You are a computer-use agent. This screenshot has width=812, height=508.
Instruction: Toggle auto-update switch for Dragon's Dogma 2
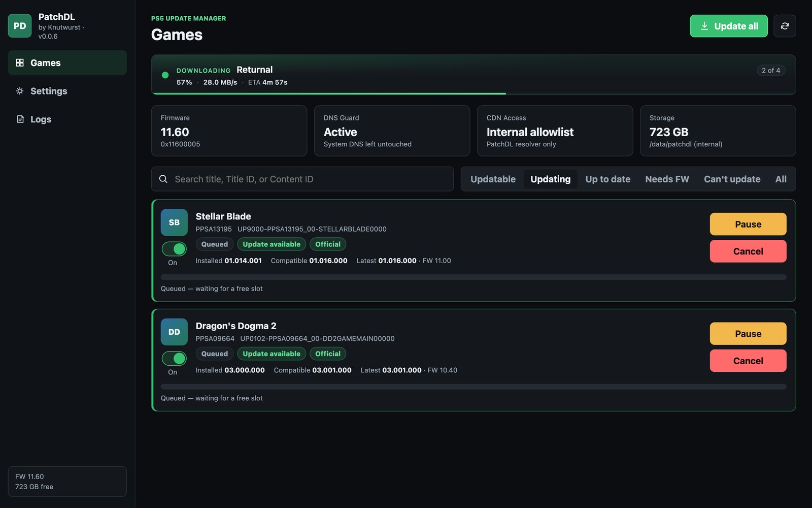click(174, 359)
